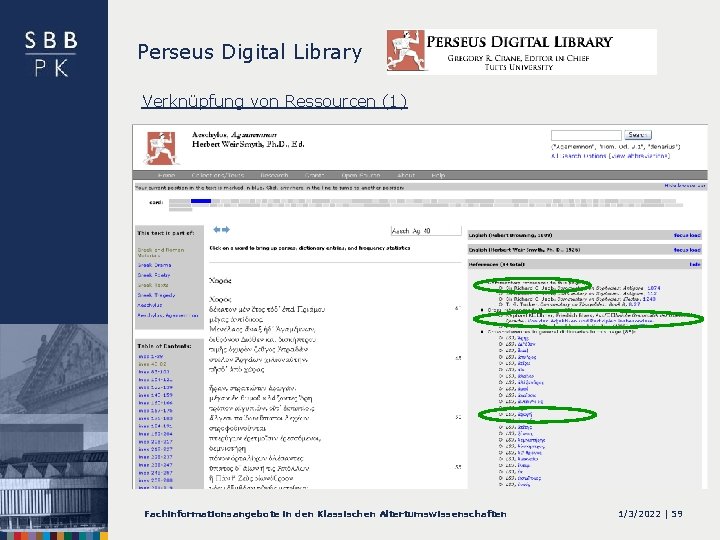Open the Collections/Texts menu

[218, 175]
